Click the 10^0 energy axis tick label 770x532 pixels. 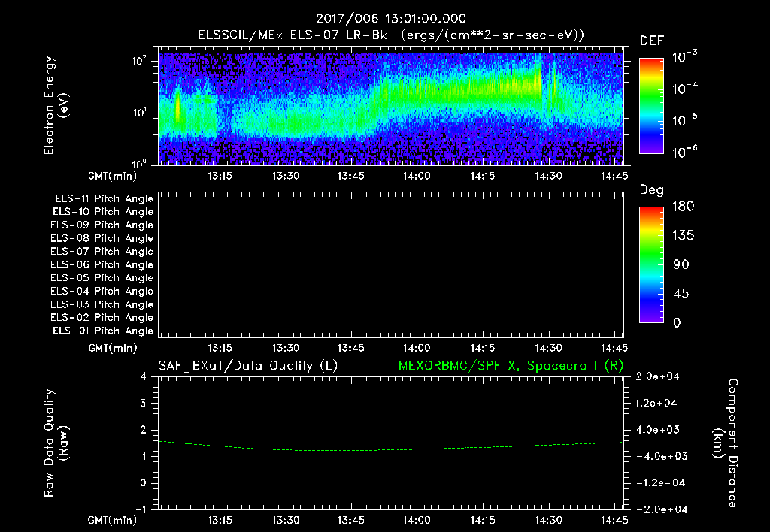pos(140,164)
